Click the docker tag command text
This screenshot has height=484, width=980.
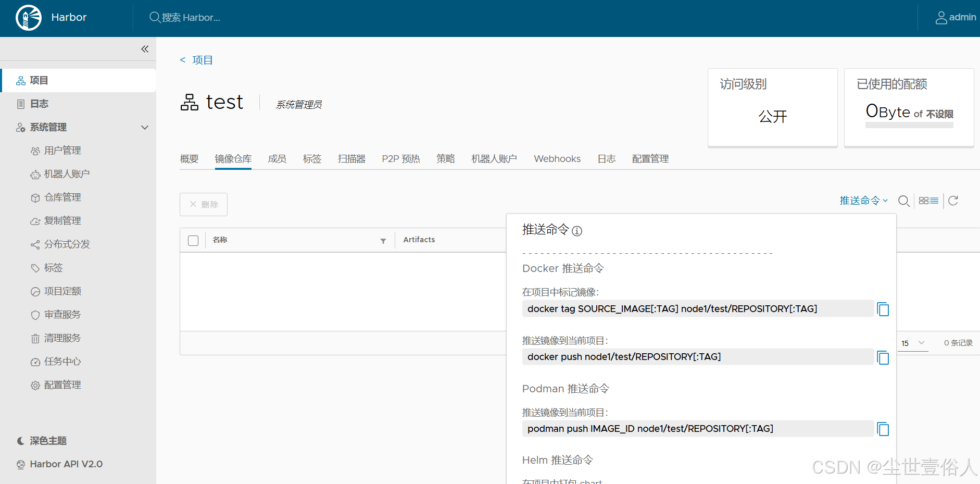(672, 309)
